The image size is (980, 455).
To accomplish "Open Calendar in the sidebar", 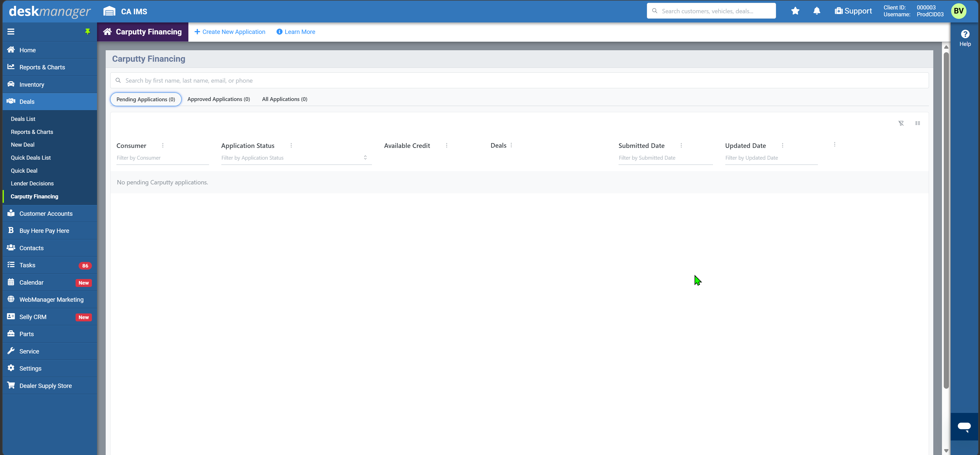I will click(50, 282).
